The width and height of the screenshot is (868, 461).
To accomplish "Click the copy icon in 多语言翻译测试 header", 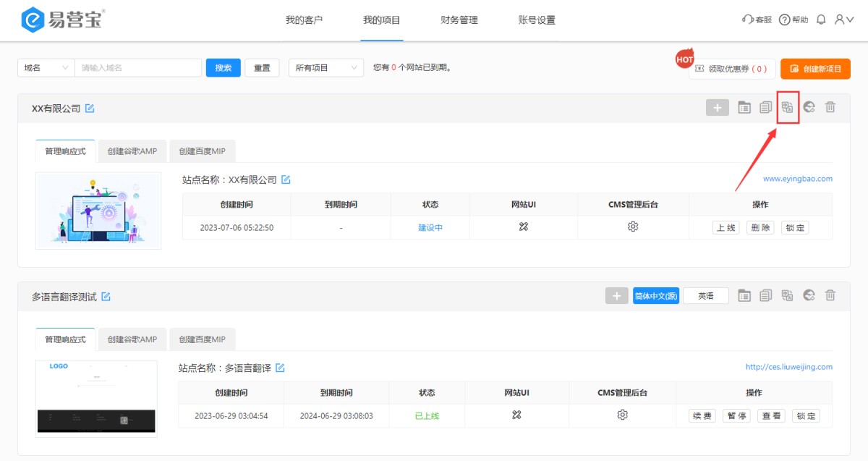I will 766,295.
